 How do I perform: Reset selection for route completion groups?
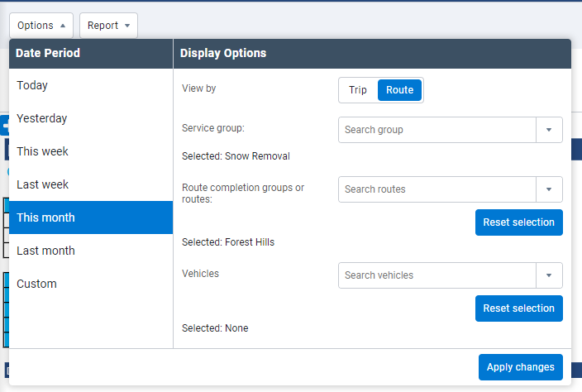click(x=518, y=222)
